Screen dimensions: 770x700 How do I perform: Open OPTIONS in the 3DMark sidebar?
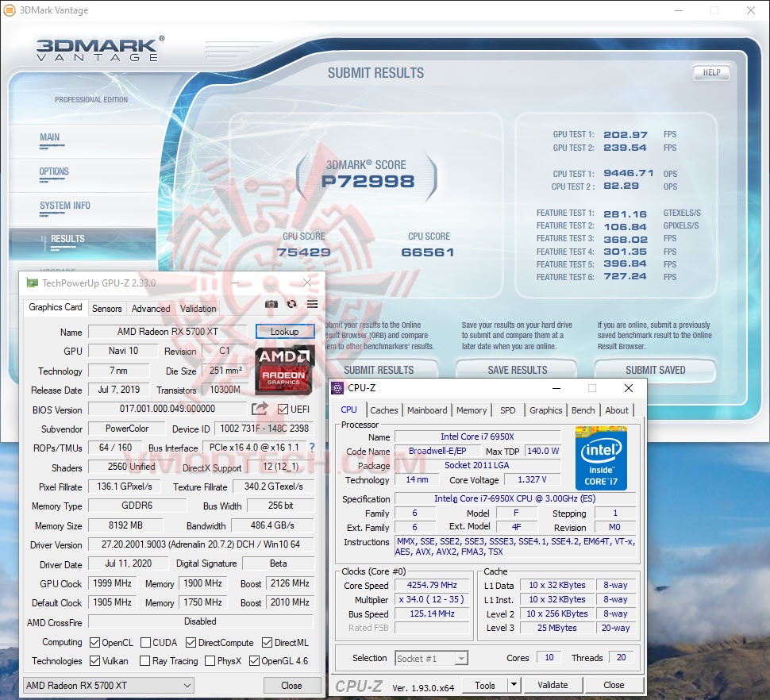coord(54,171)
